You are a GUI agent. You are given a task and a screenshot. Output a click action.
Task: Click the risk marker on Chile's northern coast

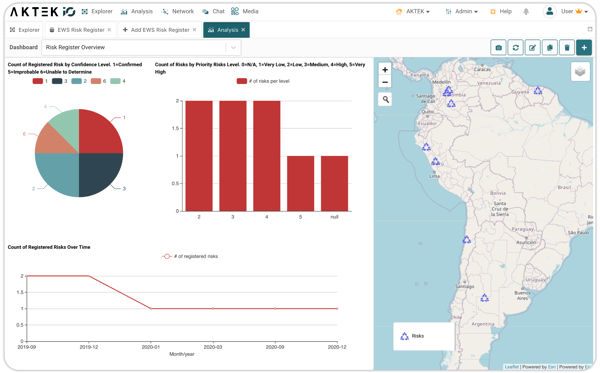[466, 239]
